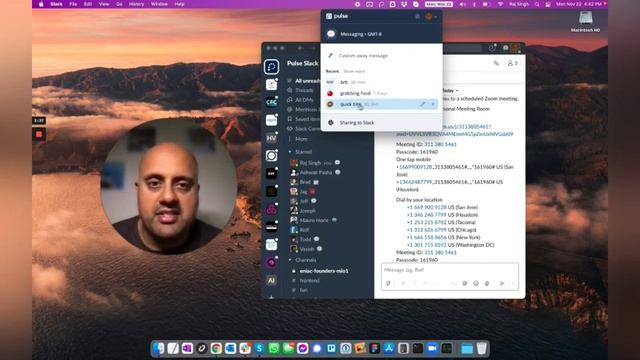Open Figma from the dock
Viewport: 640px width, 360px height.
point(374,348)
